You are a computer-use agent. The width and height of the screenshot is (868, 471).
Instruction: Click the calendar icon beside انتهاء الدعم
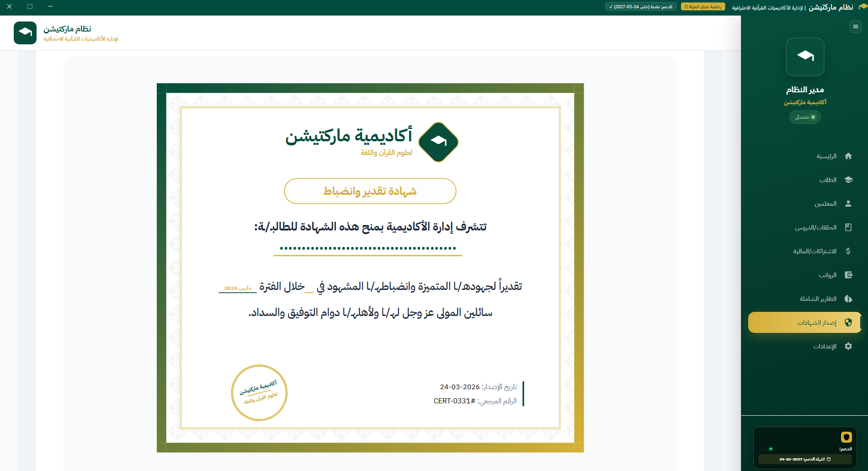pyautogui.click(x=829, y=459)
